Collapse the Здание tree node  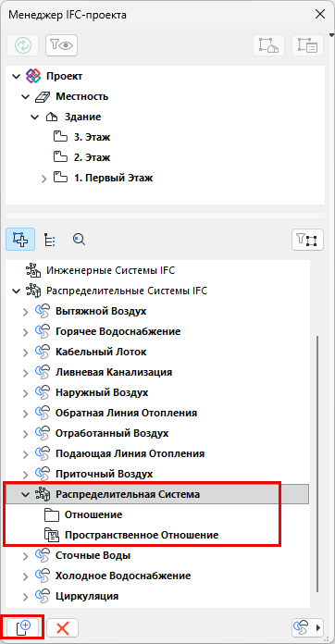34,118
